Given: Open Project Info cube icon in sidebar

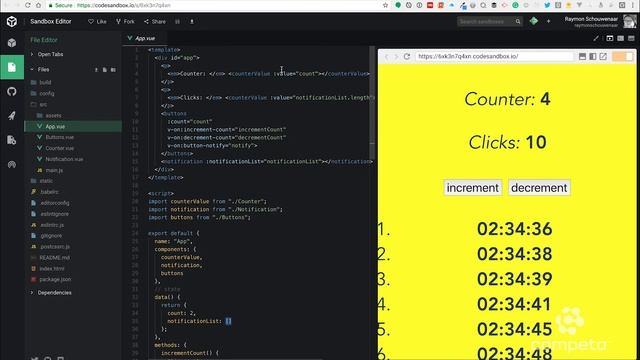Looking at the screenshot, I should point(12,43).
